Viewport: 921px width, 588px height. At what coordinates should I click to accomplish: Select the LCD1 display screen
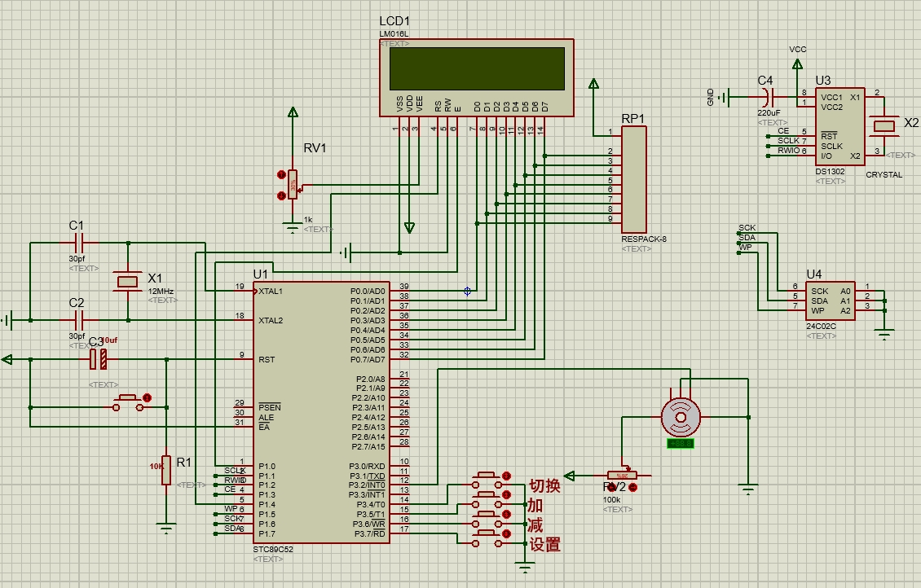click(x=476, y=68)
